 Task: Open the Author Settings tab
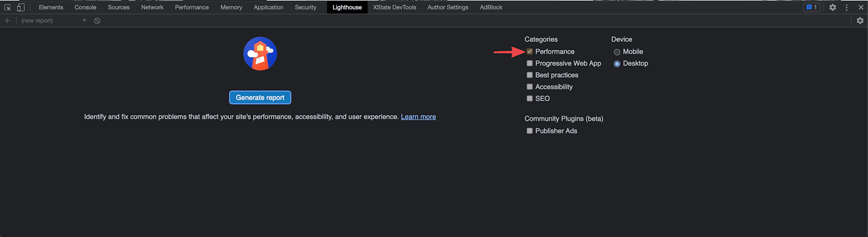[x=448, y=7]
